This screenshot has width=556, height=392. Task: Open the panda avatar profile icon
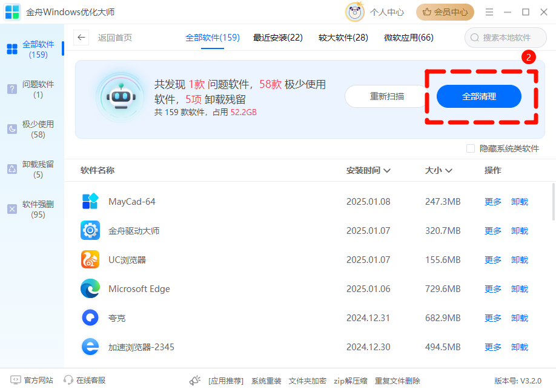[355, 12]
